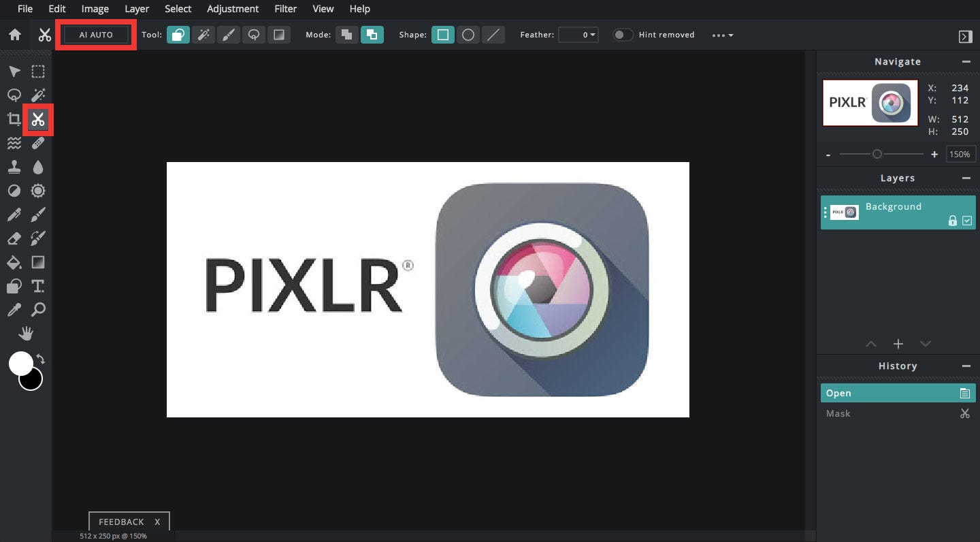Viewport: 980px width, 542px height.
Task: Open the Layer menu
Action: [137, 9]
